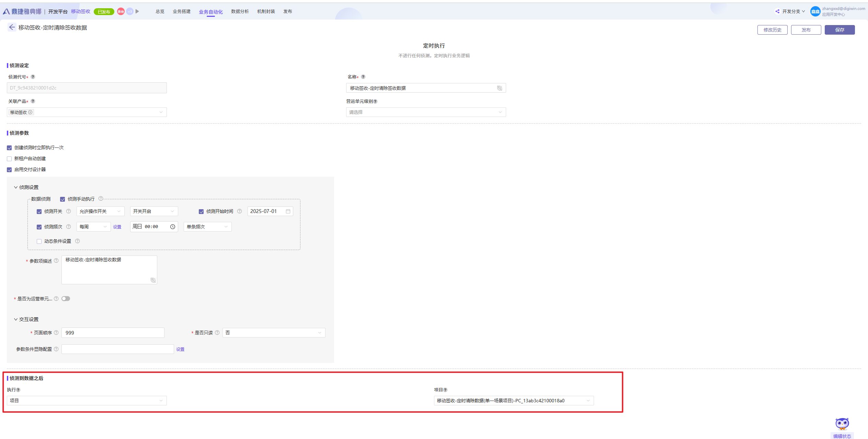Open help icon beside 侦测开始时间
The height and width of the screenshot is (439, 868).
click(240, 211)
